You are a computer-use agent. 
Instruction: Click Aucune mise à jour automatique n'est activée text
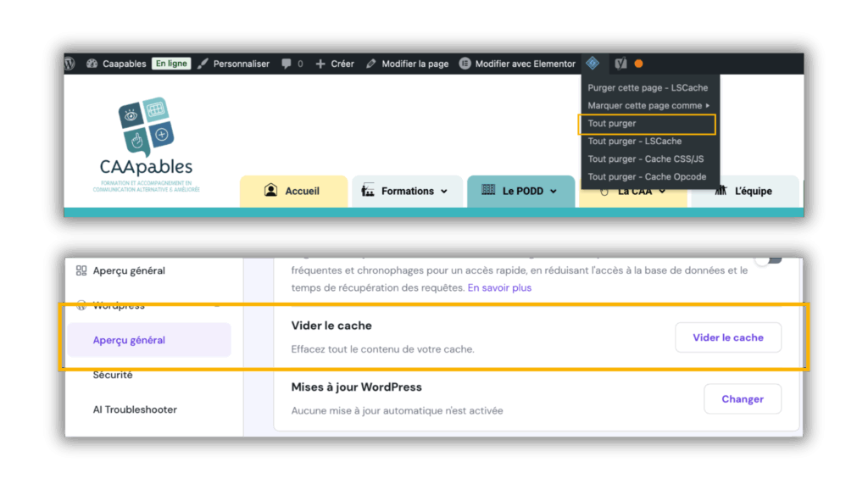(397, 411)
